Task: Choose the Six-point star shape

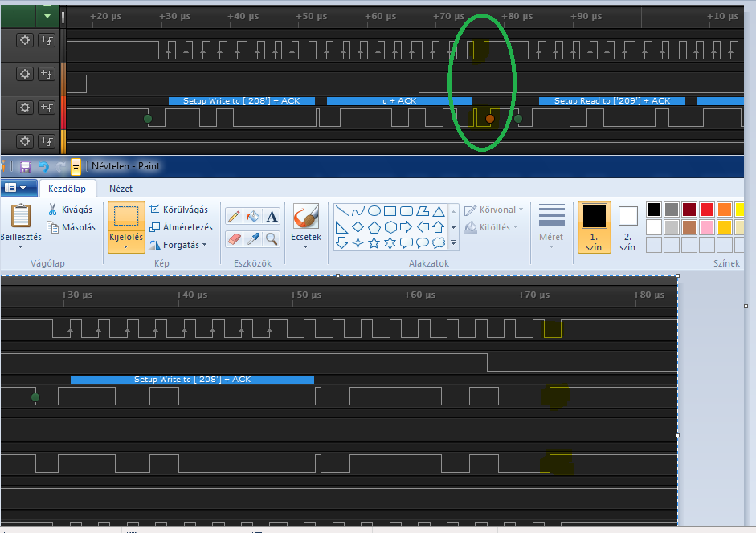Action: (390, 243)
